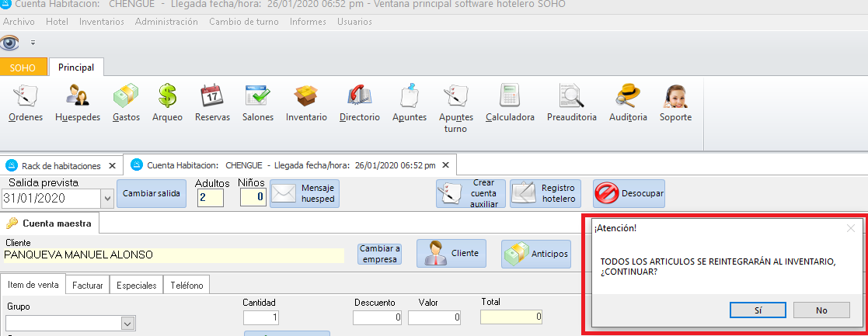Click the Desocupar button
Viewport: 868px width, 336px height.
click(x=629, y=193)
